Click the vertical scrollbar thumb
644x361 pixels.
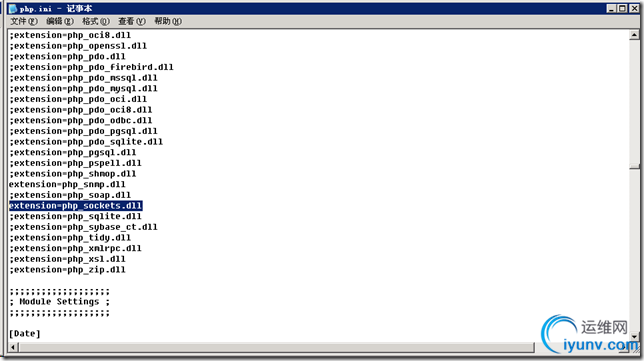pos(634,166)
